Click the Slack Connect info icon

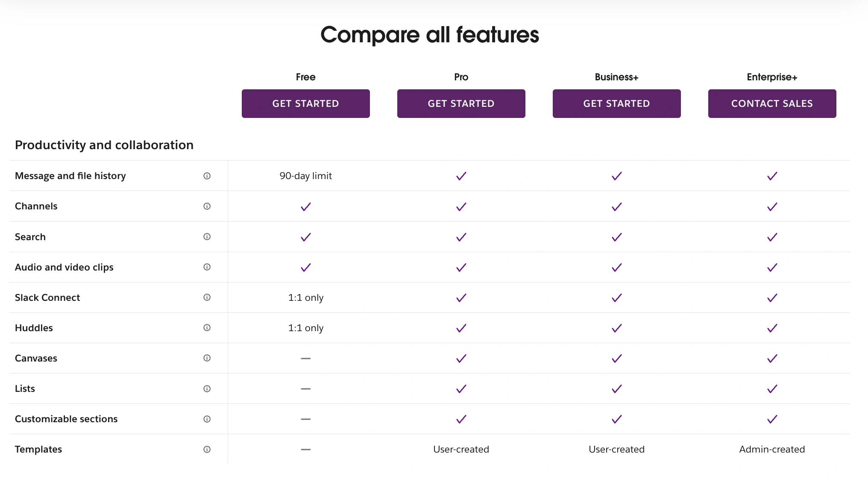tap(207, 297)
